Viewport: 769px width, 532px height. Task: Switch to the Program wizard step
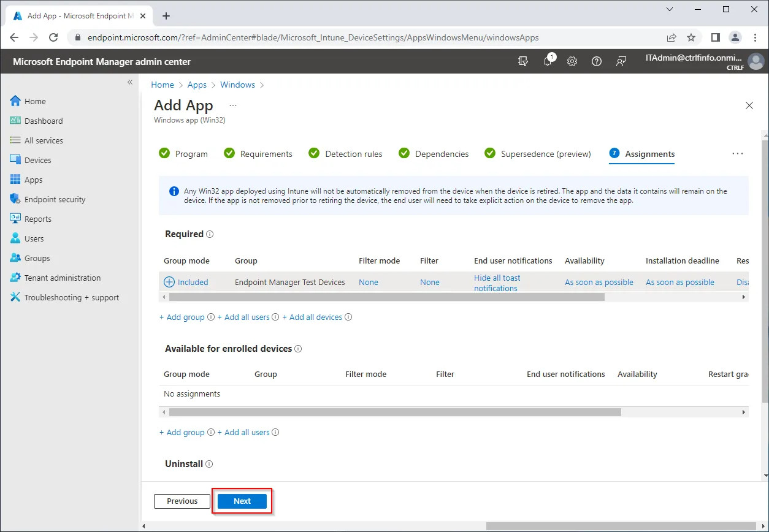click(x=183, y=154)
